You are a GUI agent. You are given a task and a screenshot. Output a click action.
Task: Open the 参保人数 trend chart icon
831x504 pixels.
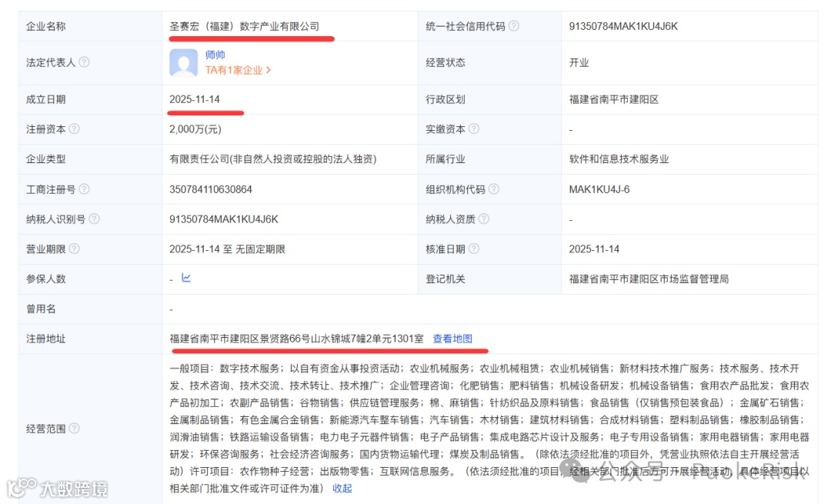pos(186,278)
